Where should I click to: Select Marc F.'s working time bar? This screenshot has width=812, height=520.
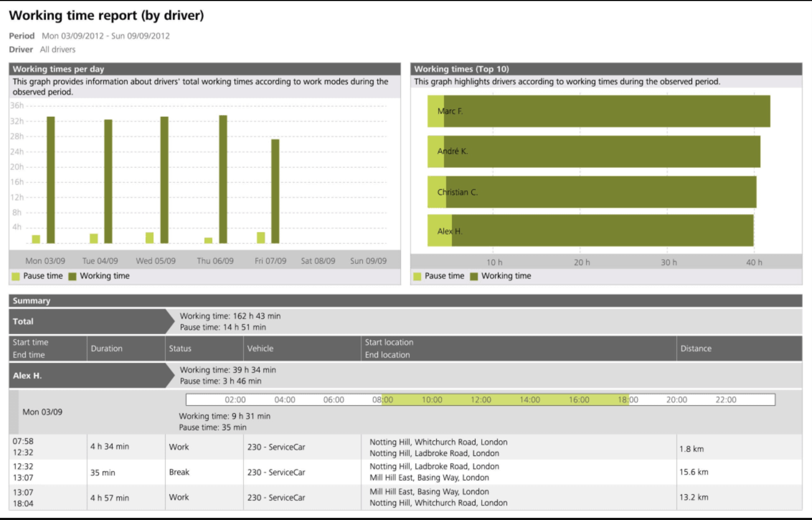610,111
